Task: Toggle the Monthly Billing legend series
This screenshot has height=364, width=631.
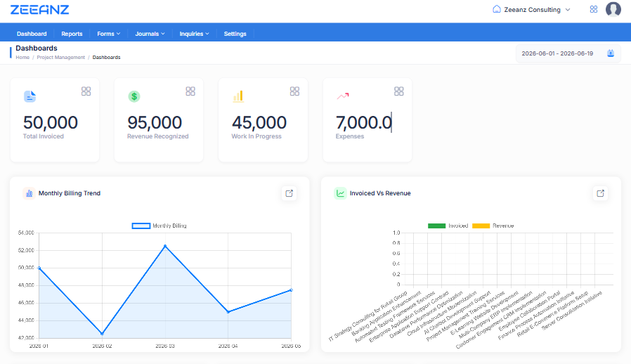Action: 160,226
